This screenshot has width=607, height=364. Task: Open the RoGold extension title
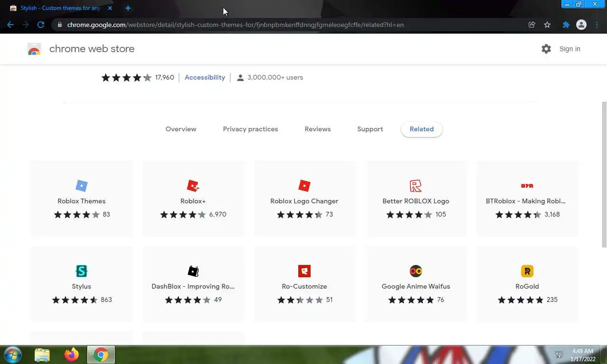coord(527,286)
